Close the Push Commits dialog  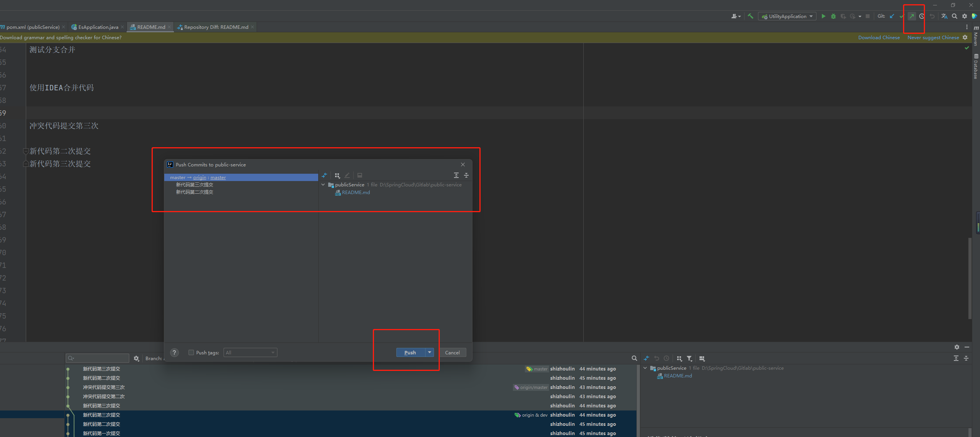tap(463, 164)
